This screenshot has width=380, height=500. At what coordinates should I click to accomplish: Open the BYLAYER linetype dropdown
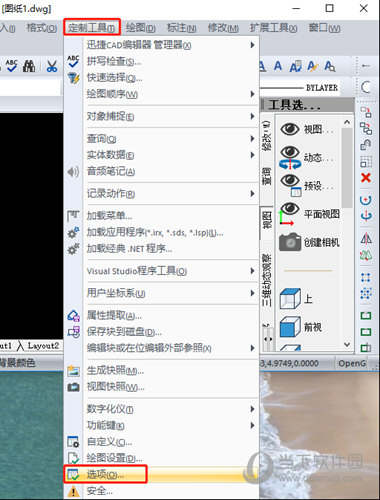pyautogui.click(x=300, y=88)
